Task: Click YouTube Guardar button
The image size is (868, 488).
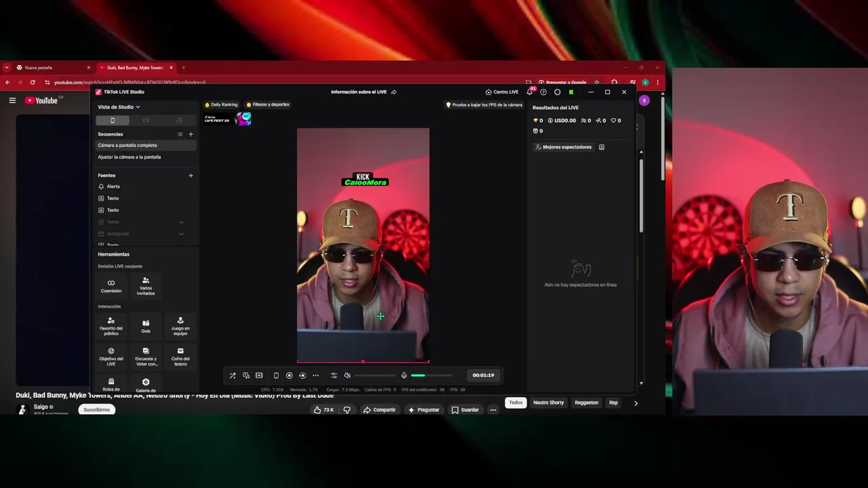Action: click(465, 410)
